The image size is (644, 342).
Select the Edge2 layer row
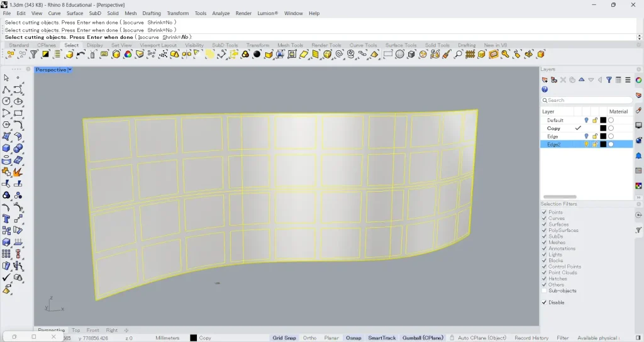(587, 144)
